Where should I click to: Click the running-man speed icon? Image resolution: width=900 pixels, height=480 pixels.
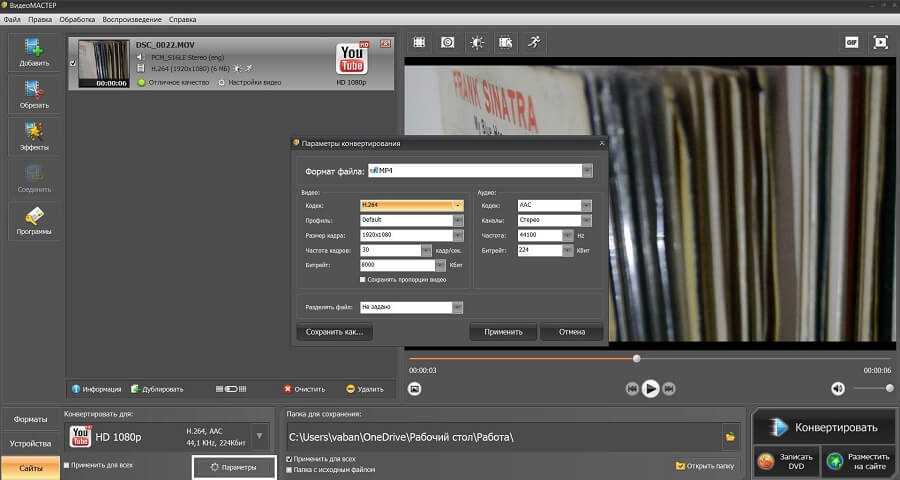tap(535, 42)
